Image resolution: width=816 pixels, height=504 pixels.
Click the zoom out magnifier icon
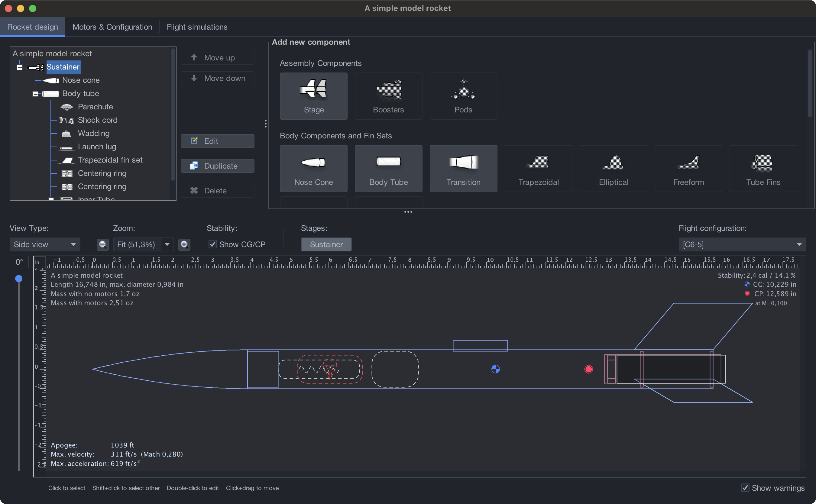(x=103, y=244)
